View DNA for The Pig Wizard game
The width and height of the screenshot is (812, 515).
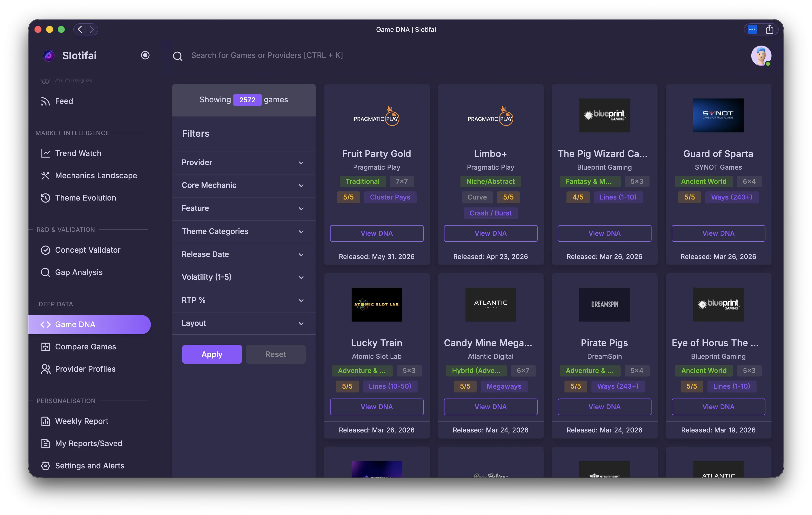point(604,233)
